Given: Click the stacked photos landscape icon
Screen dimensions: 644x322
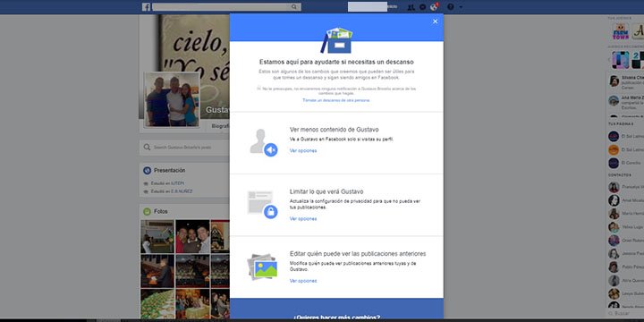Looking at the screenshot, I should click(262, 267).
